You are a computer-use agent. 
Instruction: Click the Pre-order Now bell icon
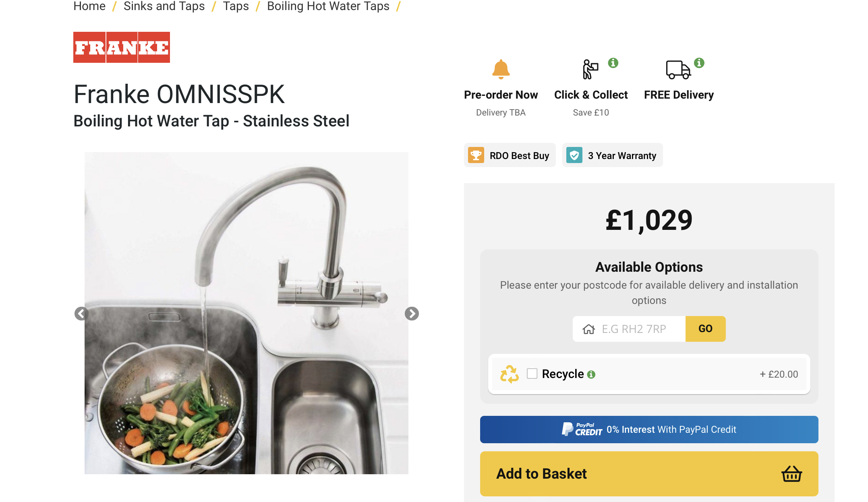(501, 69)
